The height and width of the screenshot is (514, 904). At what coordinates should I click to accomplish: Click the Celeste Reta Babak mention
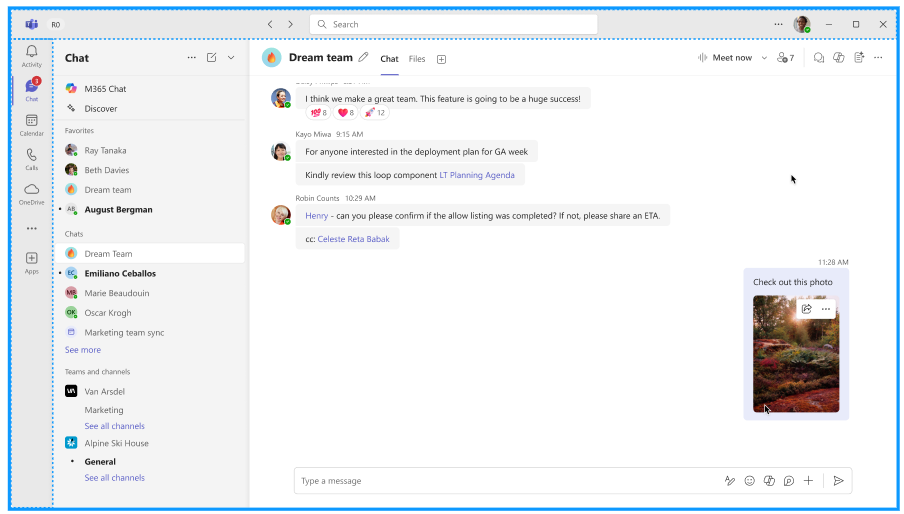tap(353, 239)
